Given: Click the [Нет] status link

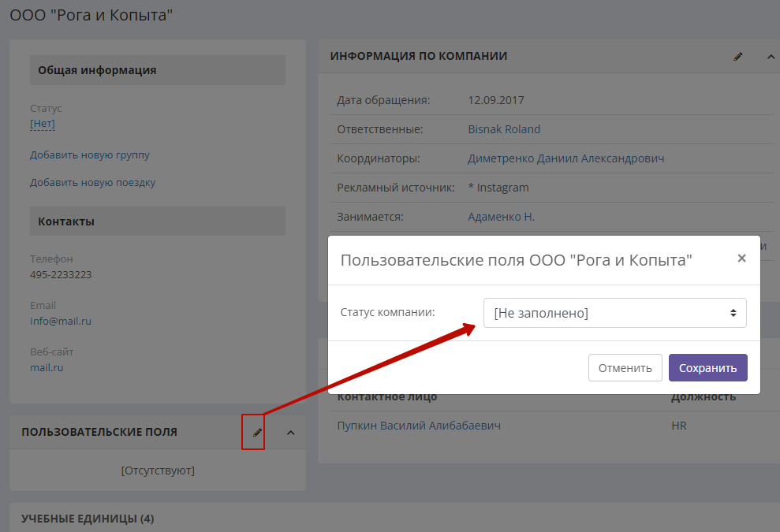Looking at the screenshot, I should click(43, 123).
